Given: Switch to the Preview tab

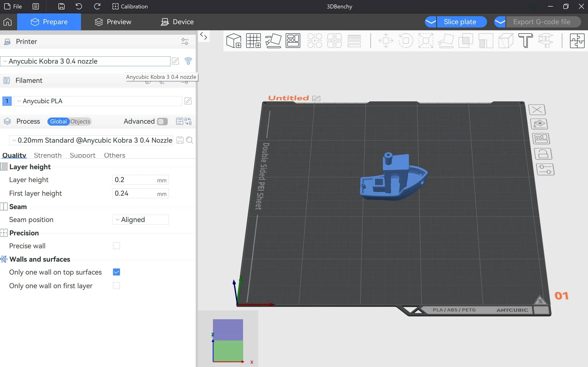Looking at the screenshot, I should pyautogui.click(x=113, y=22).
